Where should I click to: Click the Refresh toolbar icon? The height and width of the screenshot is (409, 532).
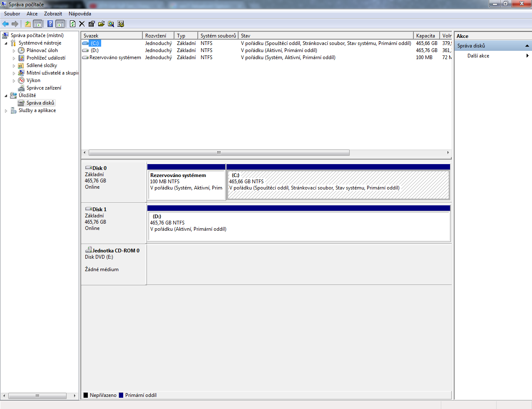[72, 24]
